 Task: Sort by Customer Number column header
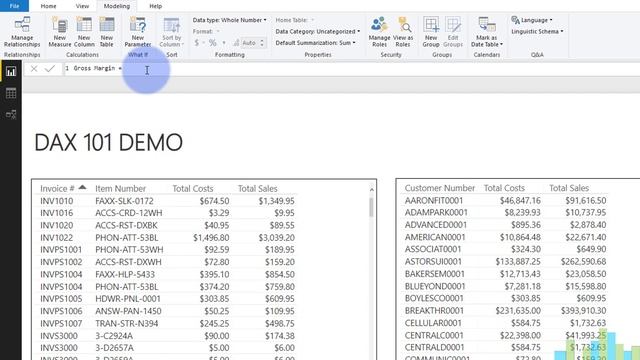click(x=440, y=188)
